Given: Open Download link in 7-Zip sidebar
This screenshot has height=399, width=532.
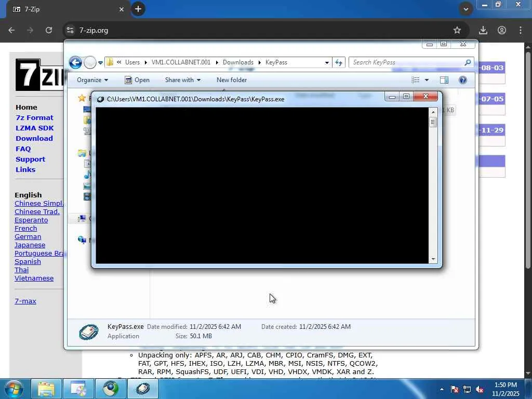Looking at the screenshot, I should pyautogui.click(x=34, y=138).
